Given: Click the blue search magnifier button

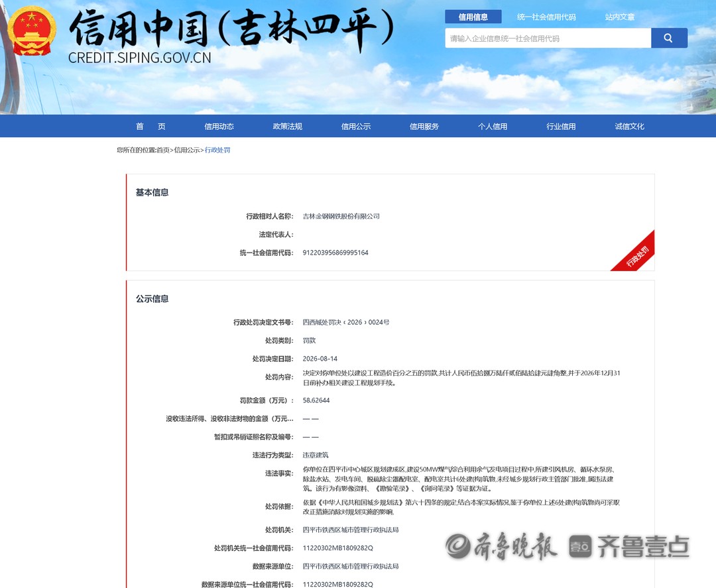Looking at the screenshot, I should click(x=669, y=38).
